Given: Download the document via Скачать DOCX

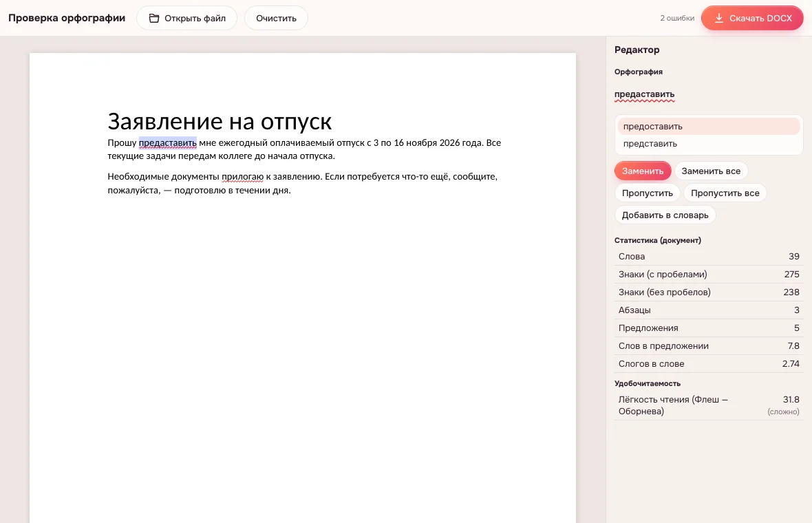Looking at the screenshot, I should 752,18.
